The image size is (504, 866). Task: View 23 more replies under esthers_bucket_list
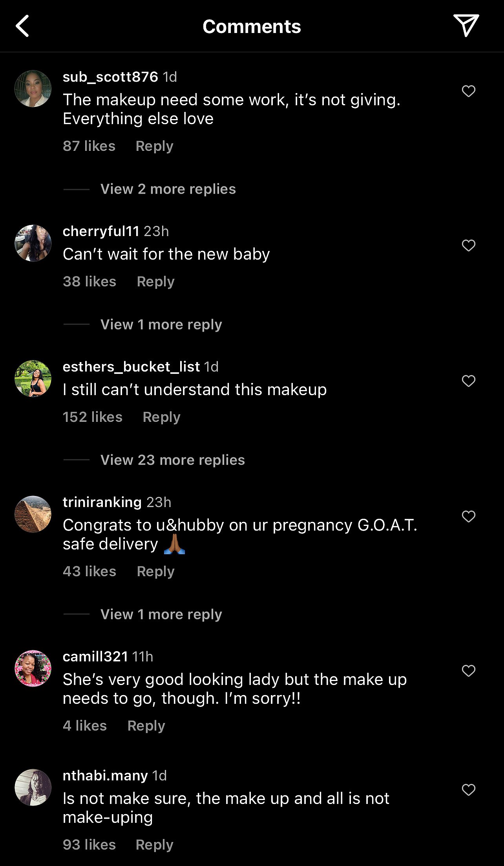click(x=172, y=460)
